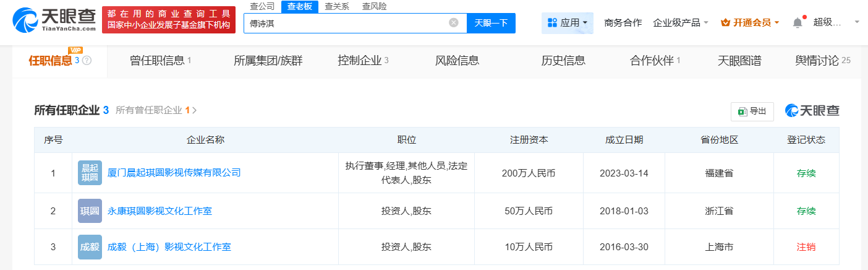
Task: Open the 应用 dropdown menu
Action: pos(567,23)
